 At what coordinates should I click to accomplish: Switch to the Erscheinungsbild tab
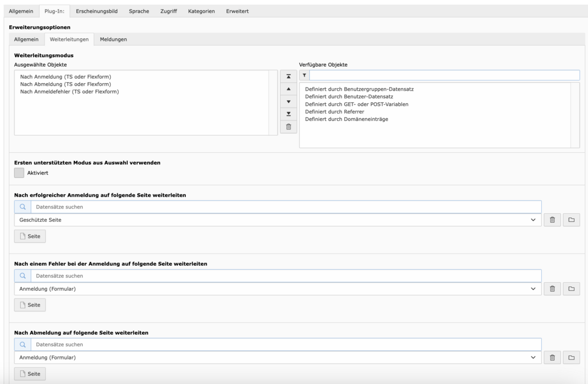tap(97, 12)
